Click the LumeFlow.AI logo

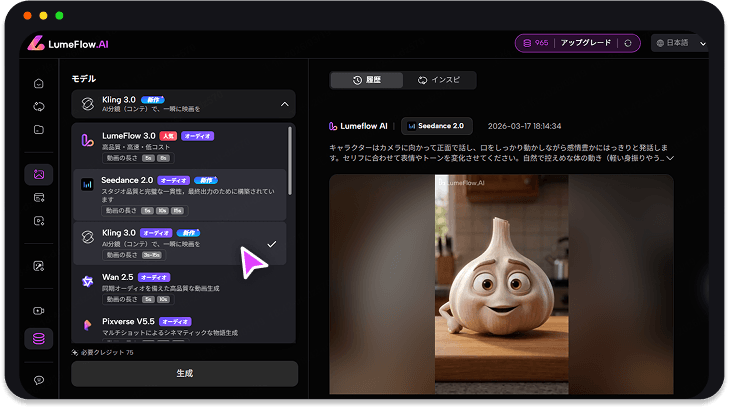68,44
